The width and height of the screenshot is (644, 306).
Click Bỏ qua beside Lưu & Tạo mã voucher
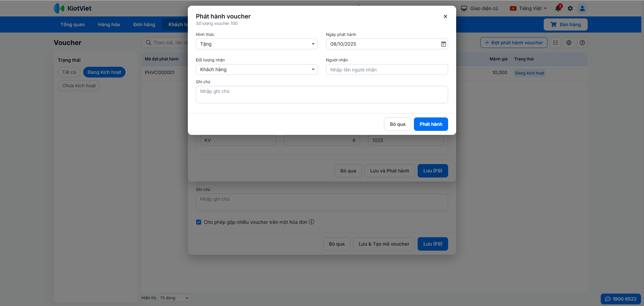click(337, 244)
